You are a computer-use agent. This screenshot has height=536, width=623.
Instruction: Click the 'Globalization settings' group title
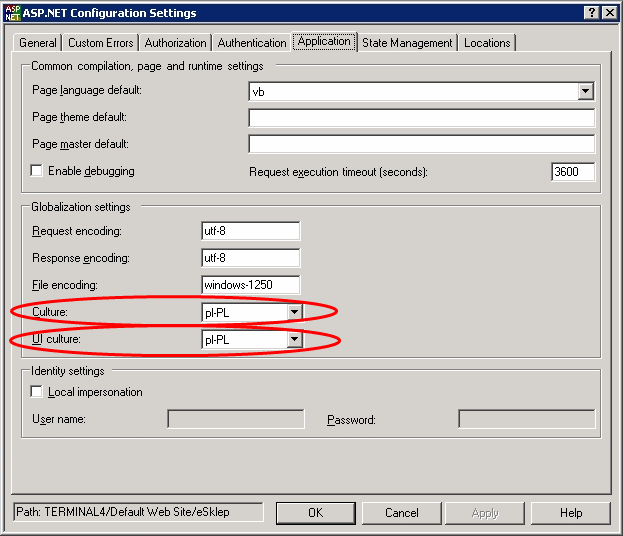click(81, 207)
